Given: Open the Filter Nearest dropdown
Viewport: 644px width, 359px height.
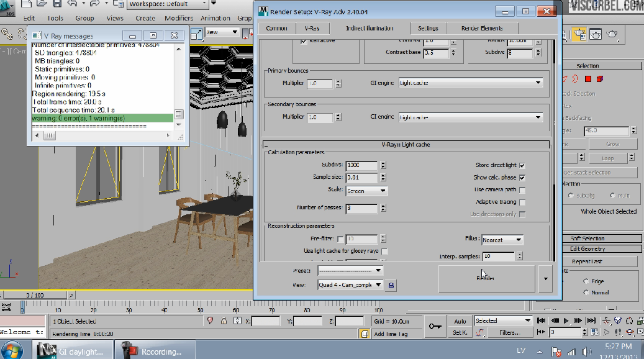Looking at the screenshot, I should point(502,240).
